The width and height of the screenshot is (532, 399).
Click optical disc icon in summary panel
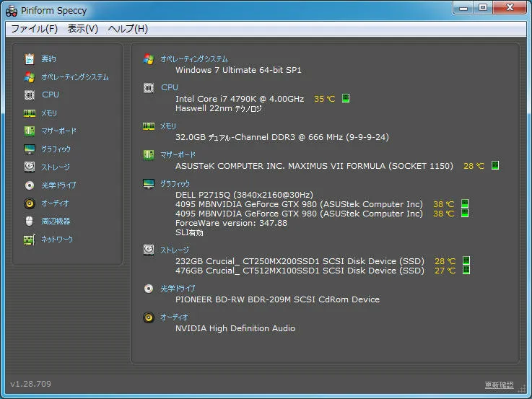[149, 289]
